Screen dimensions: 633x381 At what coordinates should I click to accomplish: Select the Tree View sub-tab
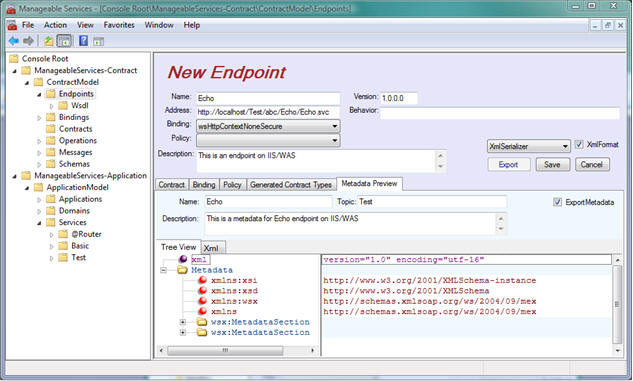click(178, 247)
